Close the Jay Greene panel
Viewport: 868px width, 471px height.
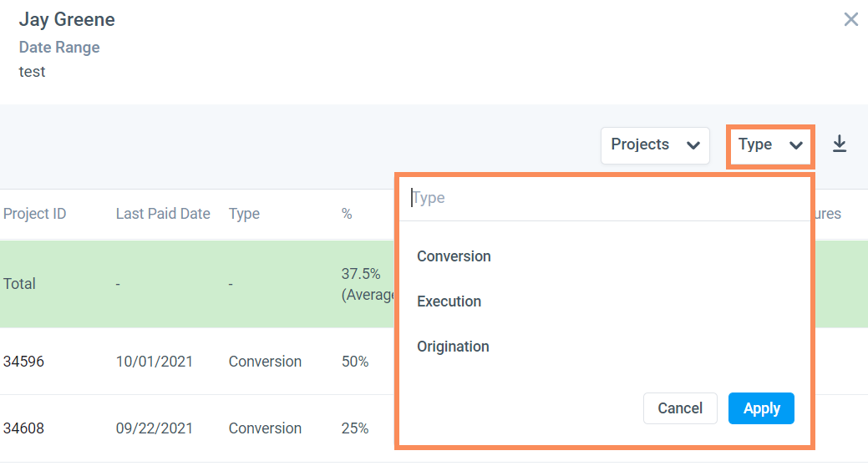pos(850,19)
